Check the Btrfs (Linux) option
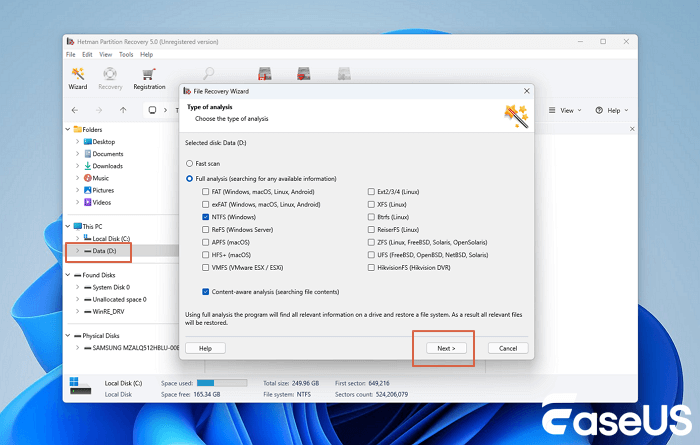The width and height of the screenshot is (700, 445). (x=371, y=217)
